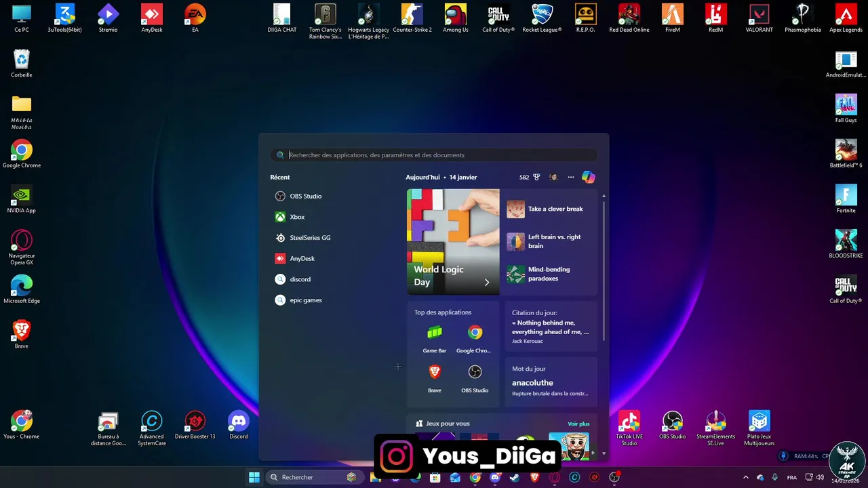Launch Google Chrome from Top des applications
868x488 pixels.
coord(475,339)
